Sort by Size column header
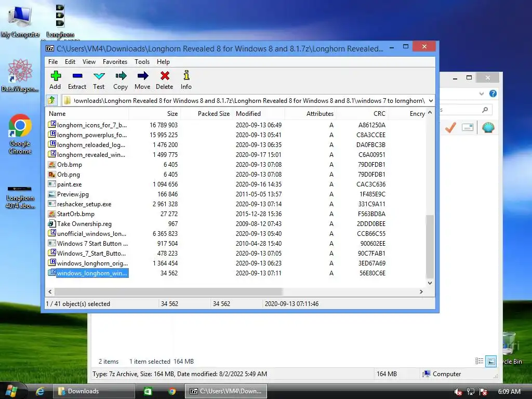The width and height of the screenshot is (532, 399). [155, 114]
